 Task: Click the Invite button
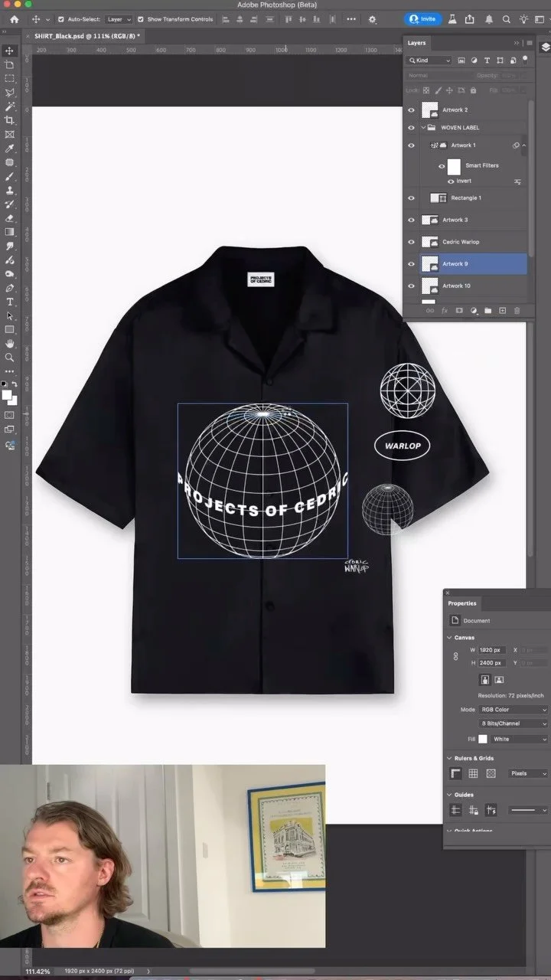point(422,19)
